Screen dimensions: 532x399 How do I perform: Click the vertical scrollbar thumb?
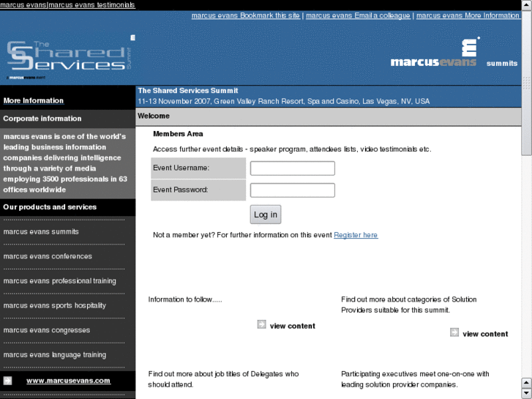coord(527,83)
